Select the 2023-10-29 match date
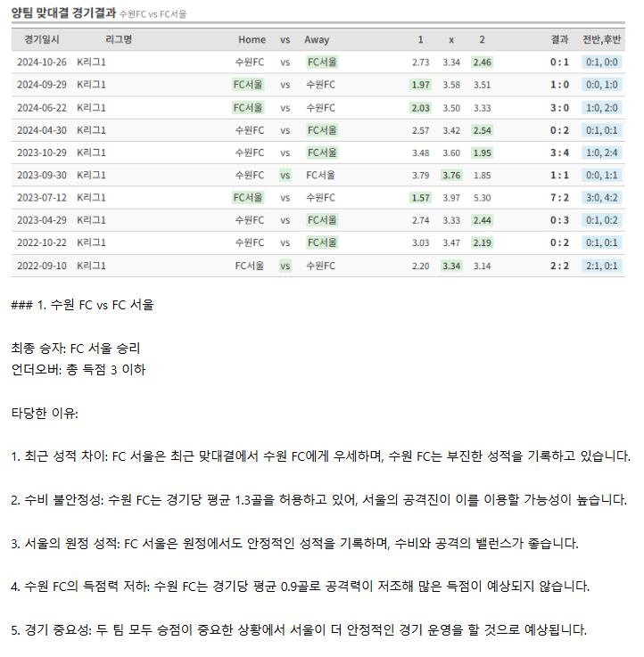 click(42, 153)
